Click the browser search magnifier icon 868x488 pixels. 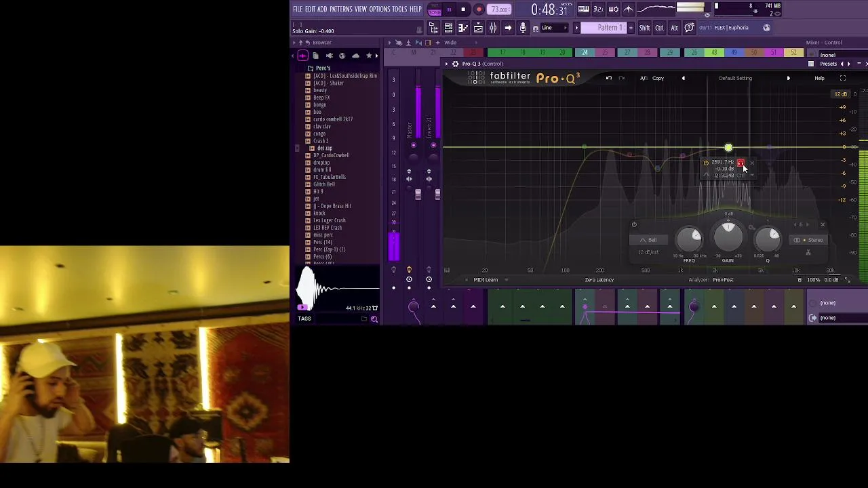coord(374,319)
